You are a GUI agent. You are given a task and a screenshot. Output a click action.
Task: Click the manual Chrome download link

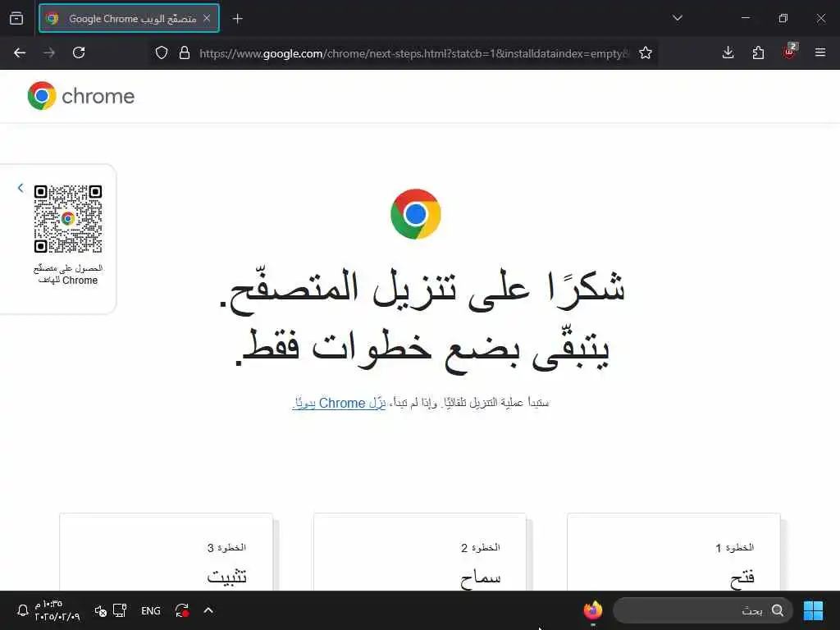339,403
